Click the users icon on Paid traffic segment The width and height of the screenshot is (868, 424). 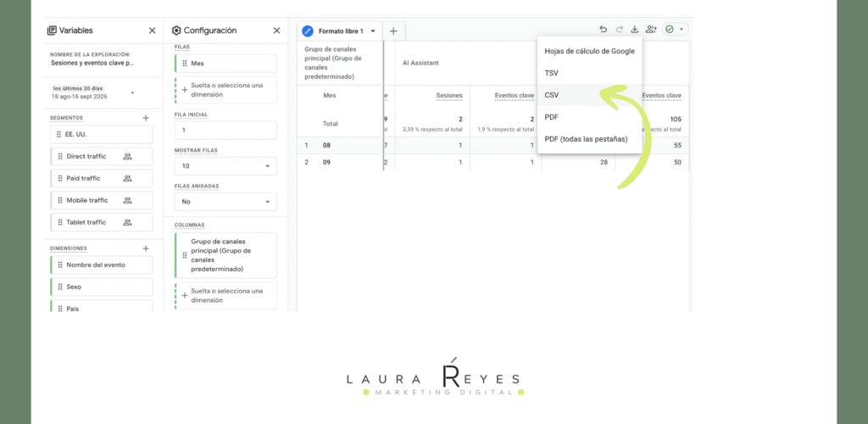pos(127,178)
